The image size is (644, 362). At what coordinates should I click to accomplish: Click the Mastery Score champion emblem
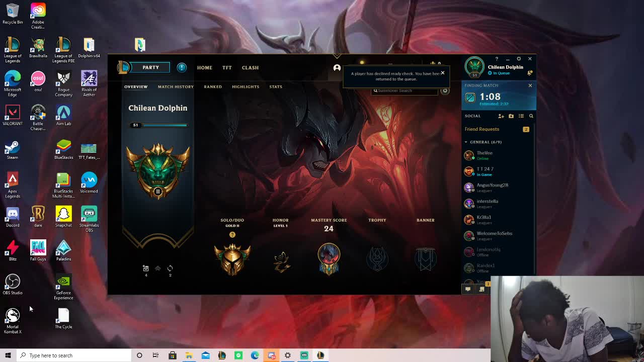(329, 259)
